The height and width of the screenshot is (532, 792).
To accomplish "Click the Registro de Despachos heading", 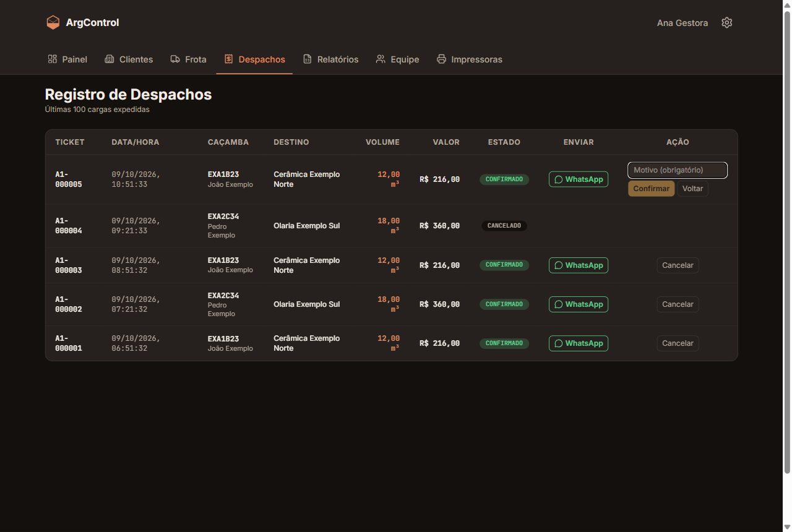I will 128,95.
